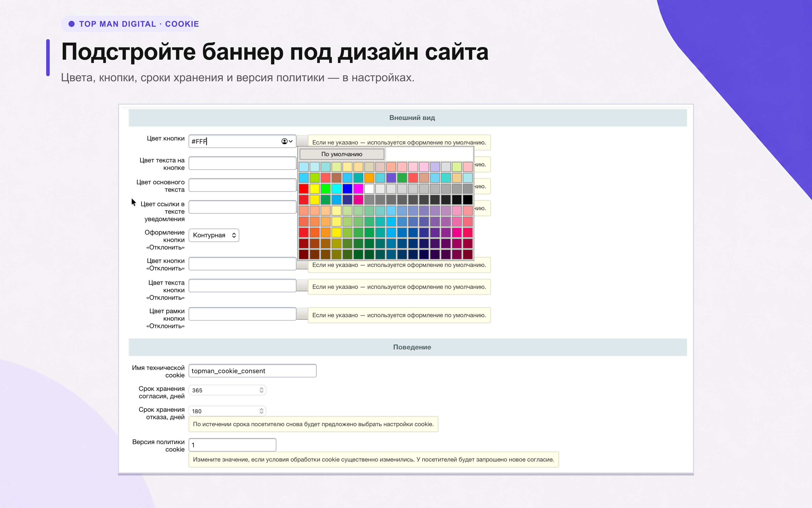This screenshot has width=812, height=508.
Task: Click the topman_cookie_consent cookie name field
Action: pyautogui.click(x=252, y=371)
